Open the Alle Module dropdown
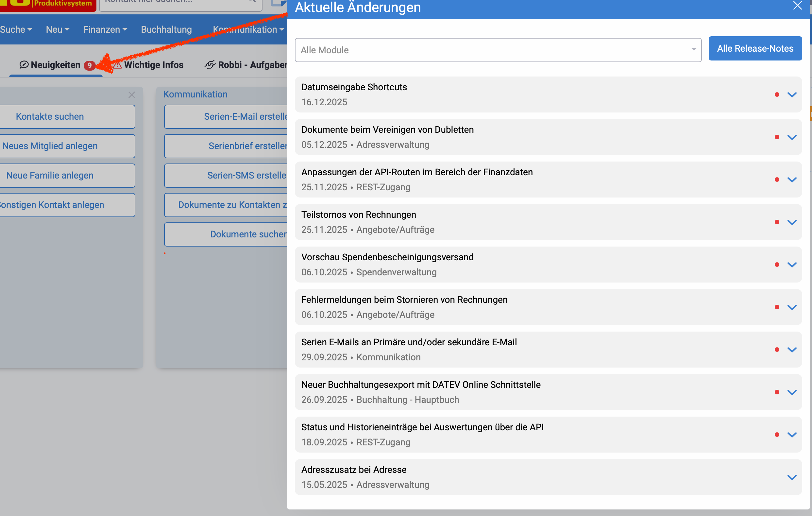 [x=498, y=50]
